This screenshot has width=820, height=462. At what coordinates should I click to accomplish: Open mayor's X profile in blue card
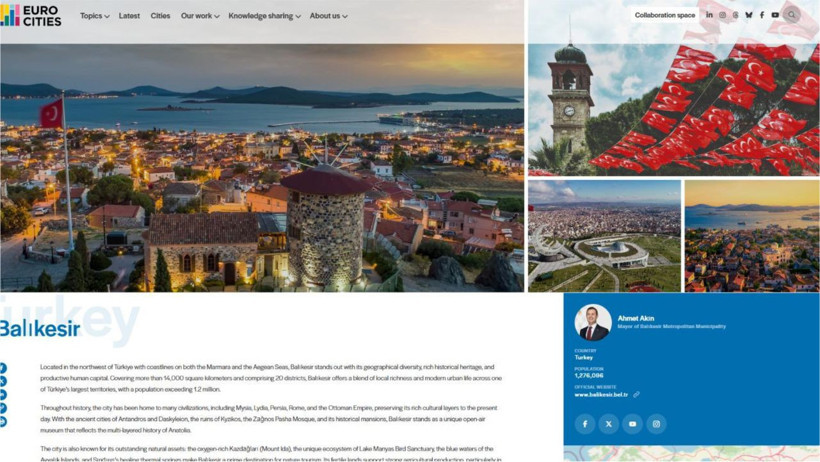[609, 424]
